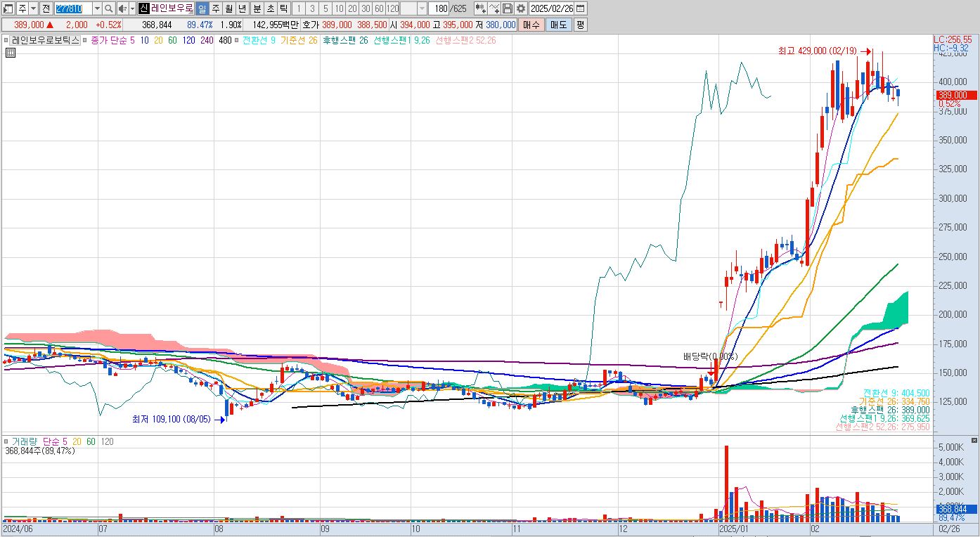Click the speaker sound icon
The image size is (980, 537).
[122, 8]
